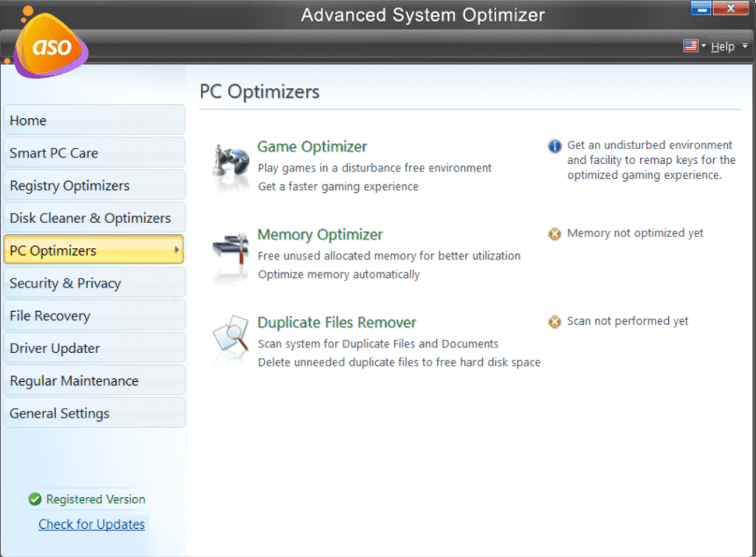Open Regular Maintenance section

click(94, 380)
